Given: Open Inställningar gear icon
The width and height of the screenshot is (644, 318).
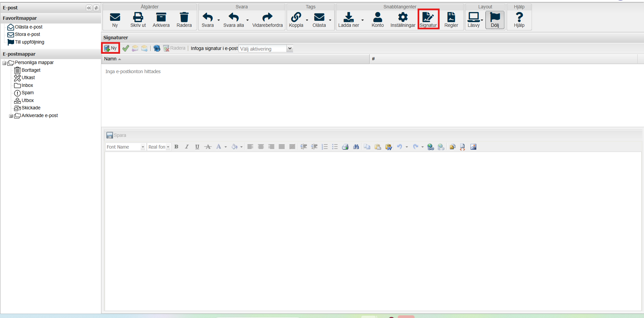Looking at the screenshot, I should click(403, 17).
